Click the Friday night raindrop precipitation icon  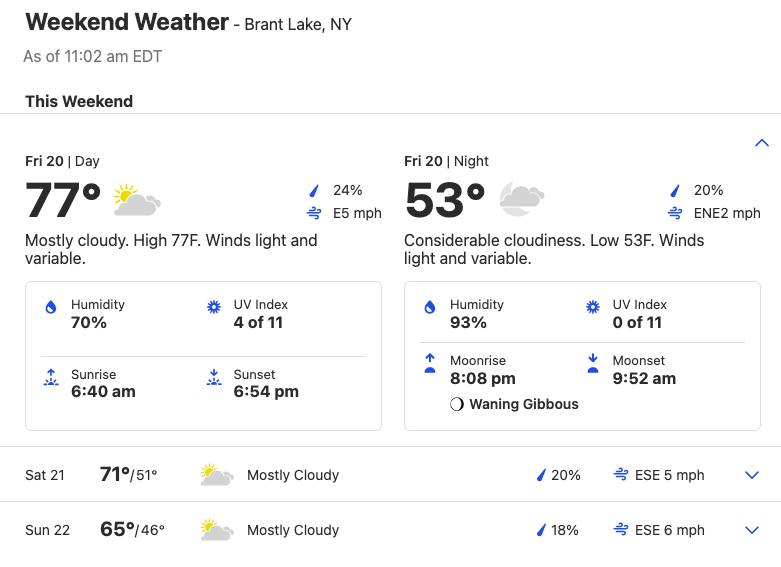click(675, 190)
